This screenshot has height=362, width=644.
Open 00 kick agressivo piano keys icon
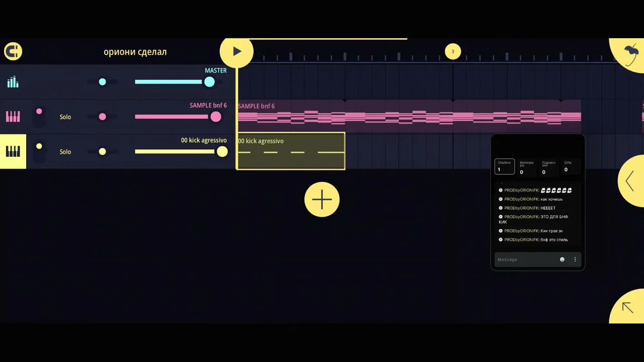tap(13, 151)
